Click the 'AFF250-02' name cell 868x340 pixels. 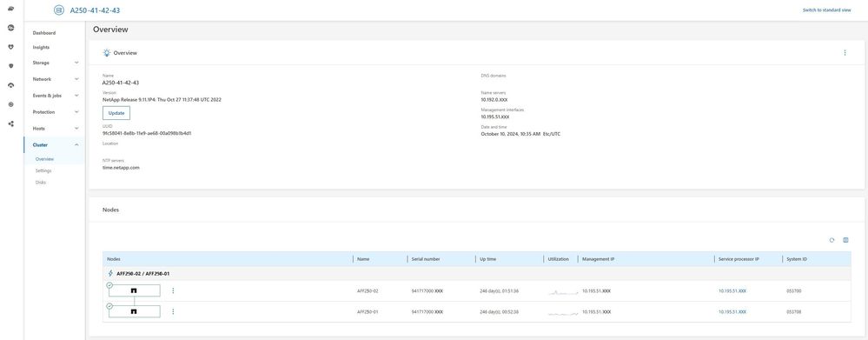(x=368, y=290)
